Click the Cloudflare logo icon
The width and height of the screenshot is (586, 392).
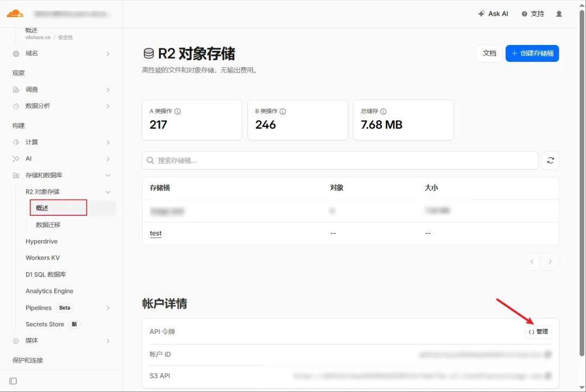pos(15,14)
